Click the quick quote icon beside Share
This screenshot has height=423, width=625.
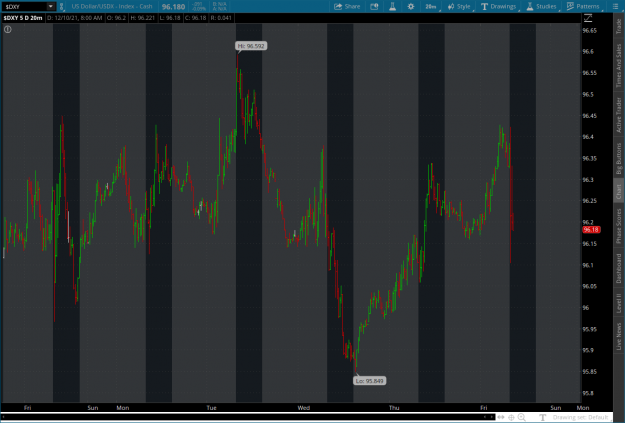coord(374,6)
